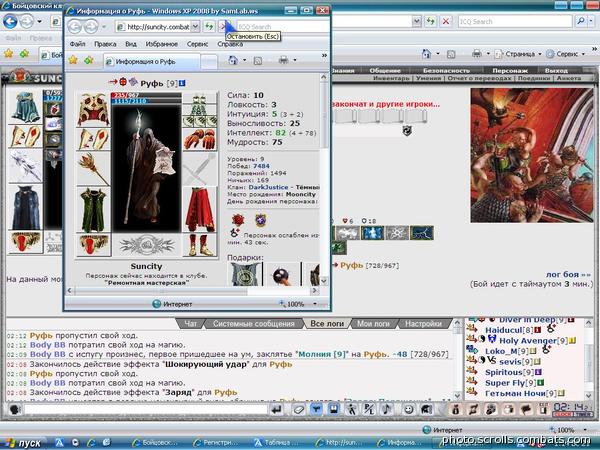Click the send message arrow in chat toolbar
This screenshot has height=450, width=600.
pyautogui.click(x=276, y=410)
